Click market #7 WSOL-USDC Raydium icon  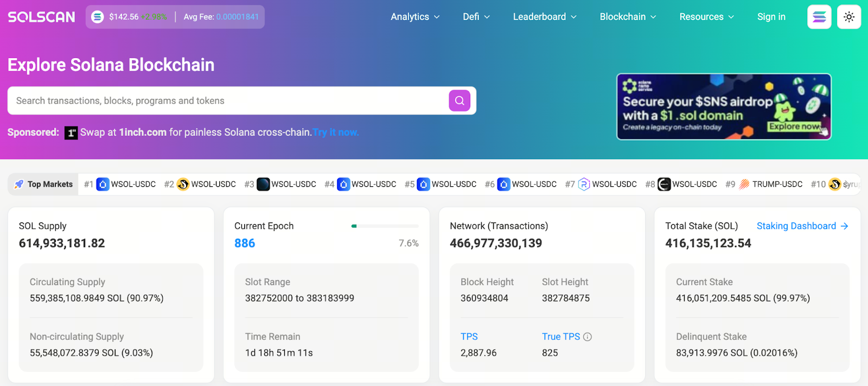point(584,184)
